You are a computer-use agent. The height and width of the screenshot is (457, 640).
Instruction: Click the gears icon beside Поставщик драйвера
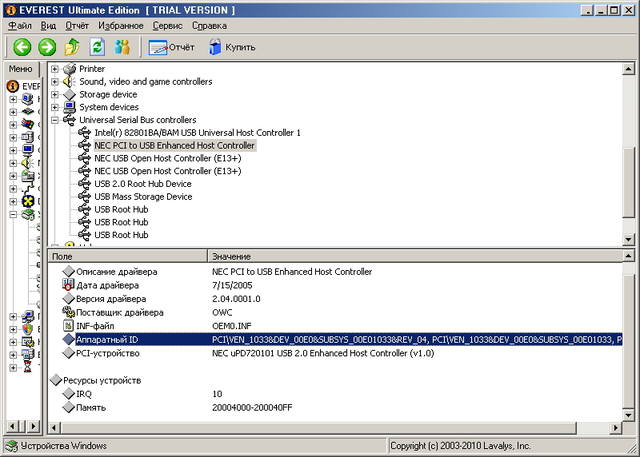coord(68,312)
